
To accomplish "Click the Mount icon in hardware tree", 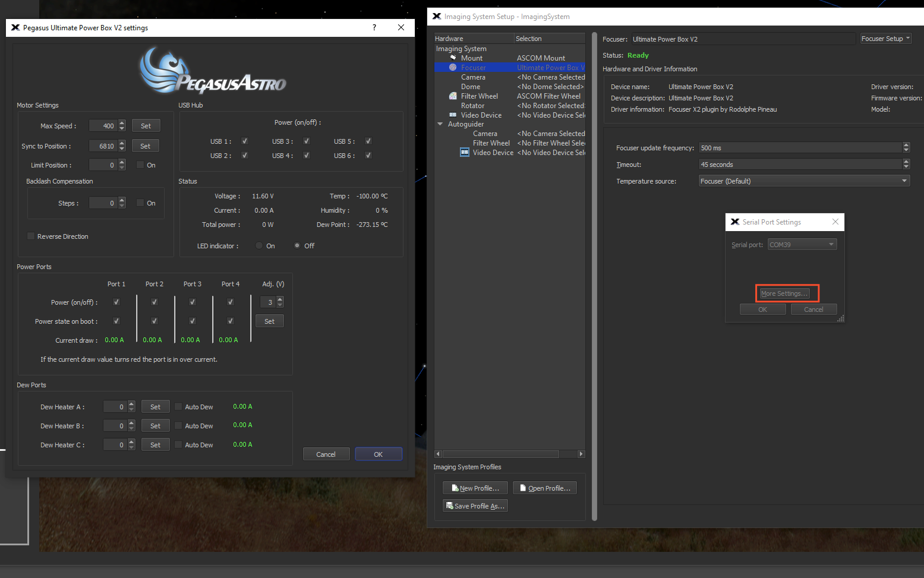I will coord(453,58).
